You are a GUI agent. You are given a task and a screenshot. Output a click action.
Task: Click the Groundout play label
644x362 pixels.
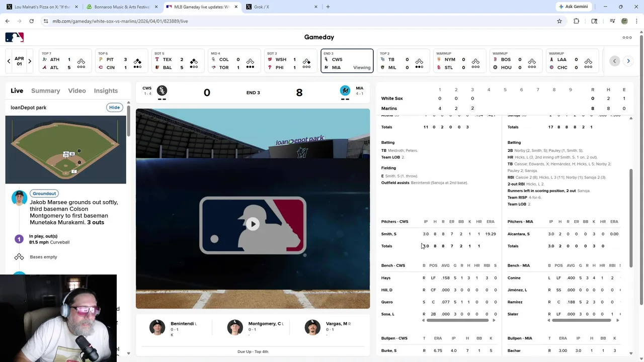pos(44,194)
